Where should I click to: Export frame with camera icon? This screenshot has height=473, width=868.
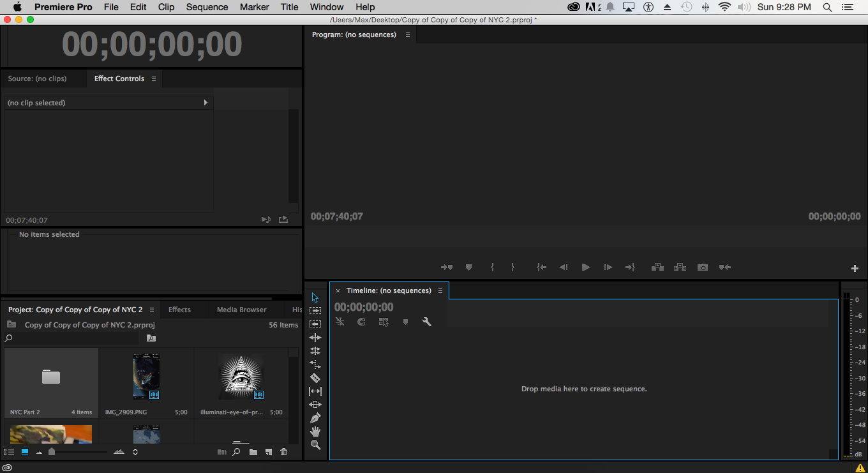[x=703, y=267]
